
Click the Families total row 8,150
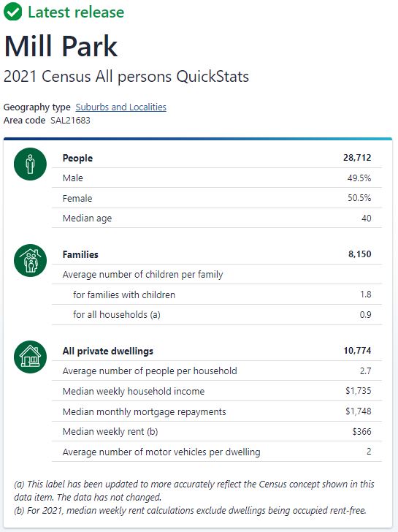tap(217, 254)
